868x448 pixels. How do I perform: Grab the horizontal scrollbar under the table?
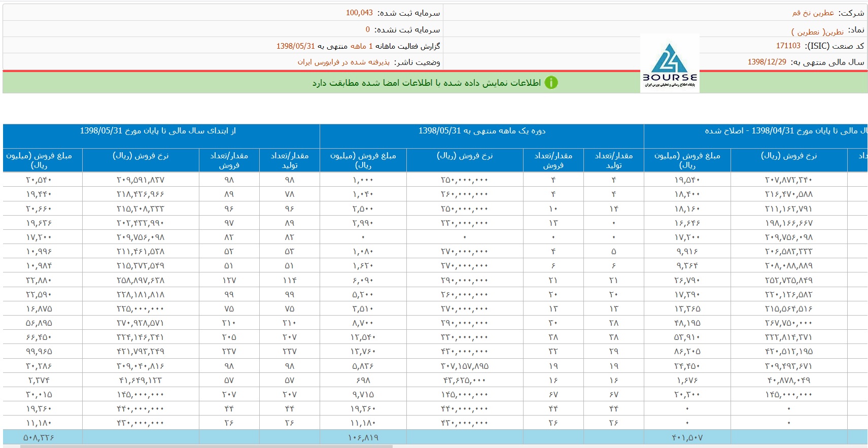pos(206,446)
